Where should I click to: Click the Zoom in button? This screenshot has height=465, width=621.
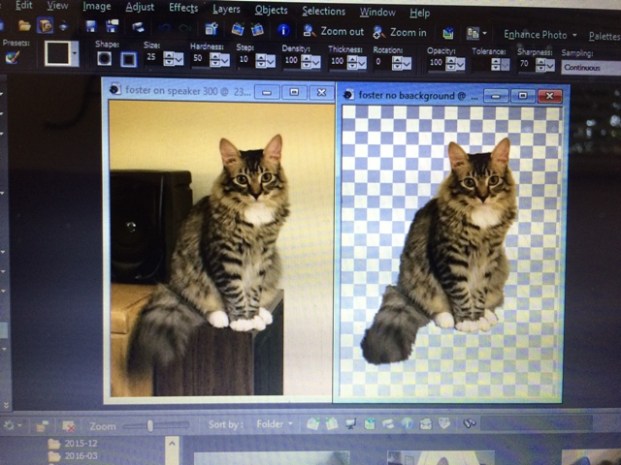tap(400, 32)
